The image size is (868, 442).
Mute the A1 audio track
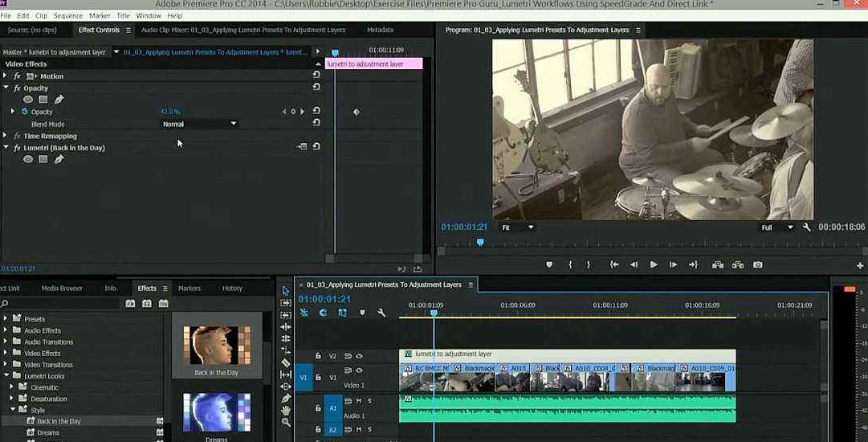(x=359, y=400)
